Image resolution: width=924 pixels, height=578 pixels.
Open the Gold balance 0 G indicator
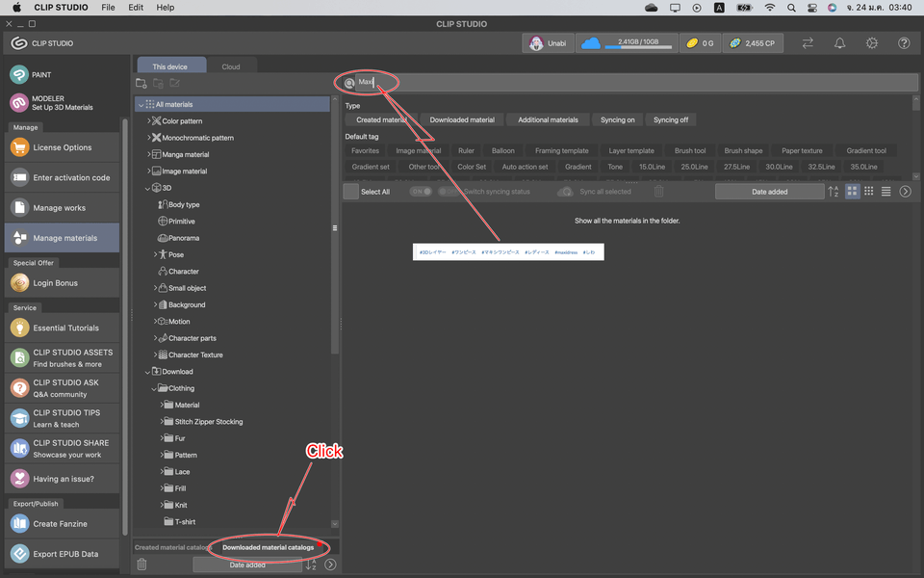(700, 43)
